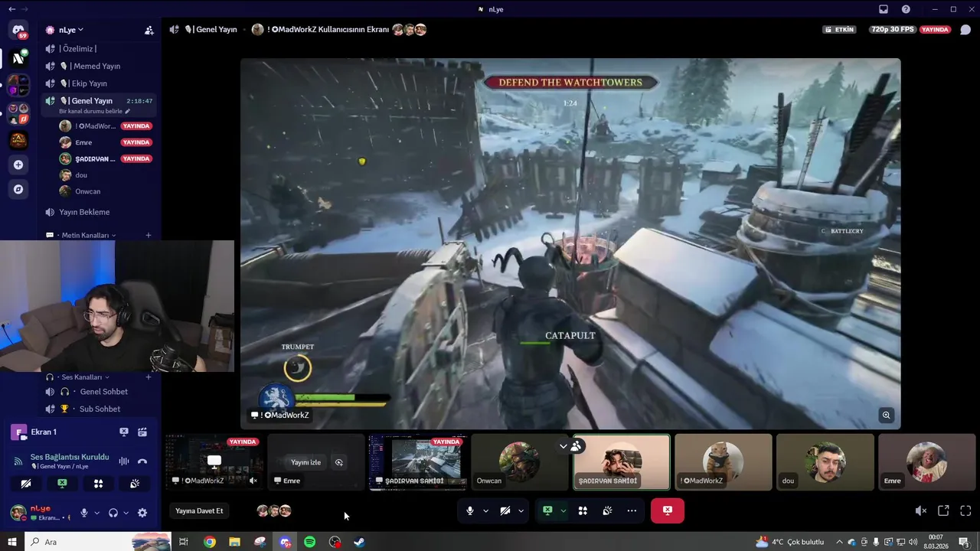Image resolution: width=980 pixels, height=551 pixels.
Task: Toggle microphone mute in bottom call controls
Action: pos(470,510)
